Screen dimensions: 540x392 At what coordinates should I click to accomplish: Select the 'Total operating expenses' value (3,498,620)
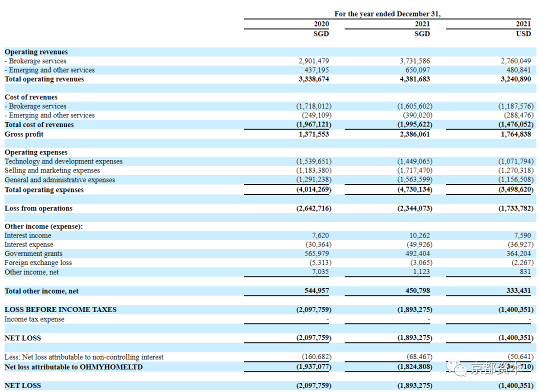pyautogui.click(x=516, y=189)
